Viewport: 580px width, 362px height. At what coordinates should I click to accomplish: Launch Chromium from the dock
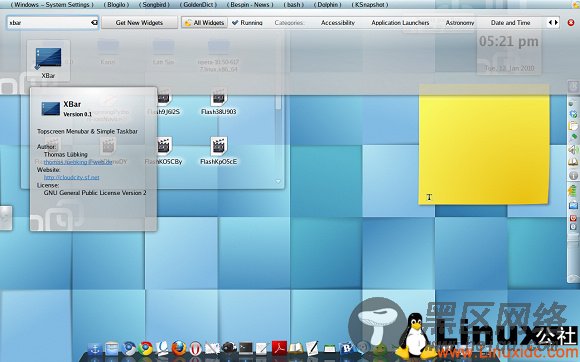point(129,348)
